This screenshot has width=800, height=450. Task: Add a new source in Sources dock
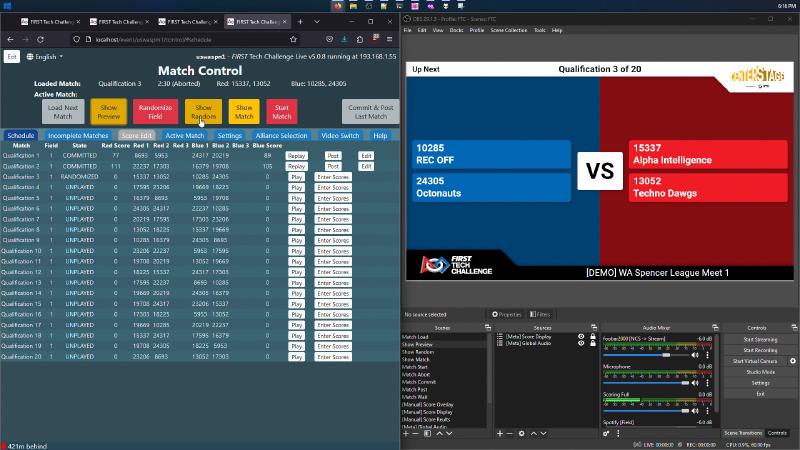point(499,433)
